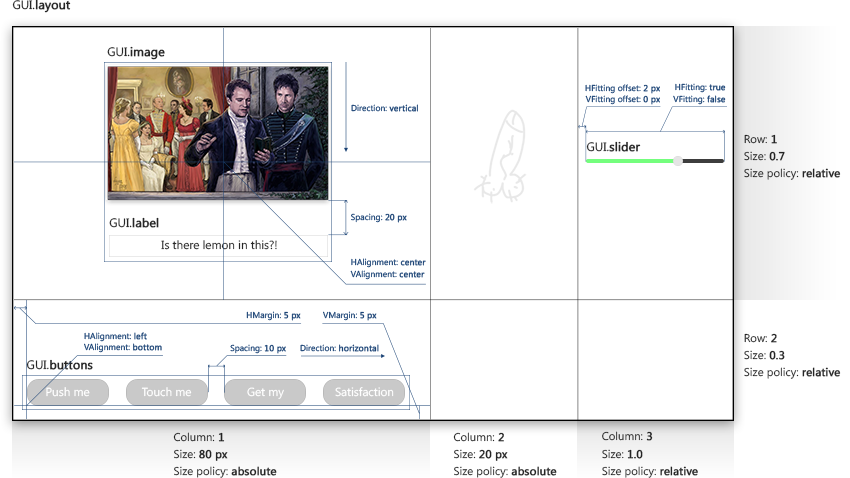Click the green filled part of slider

630,161
